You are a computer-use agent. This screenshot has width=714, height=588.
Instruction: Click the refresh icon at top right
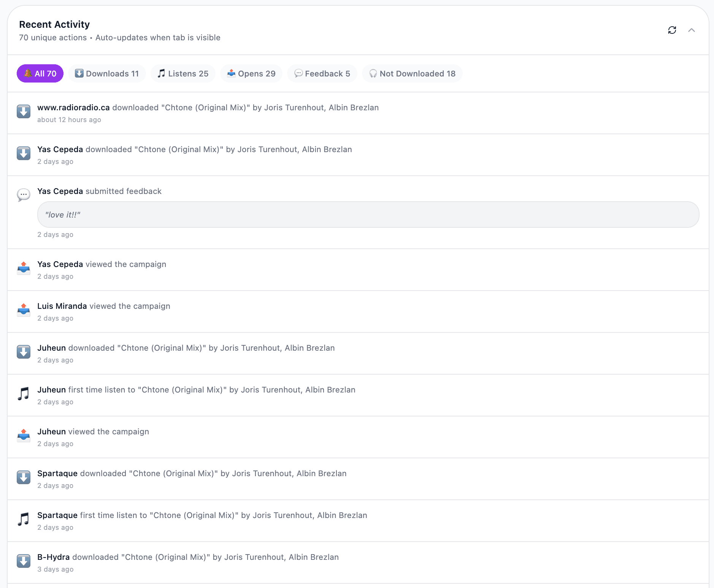click(672, 30)
